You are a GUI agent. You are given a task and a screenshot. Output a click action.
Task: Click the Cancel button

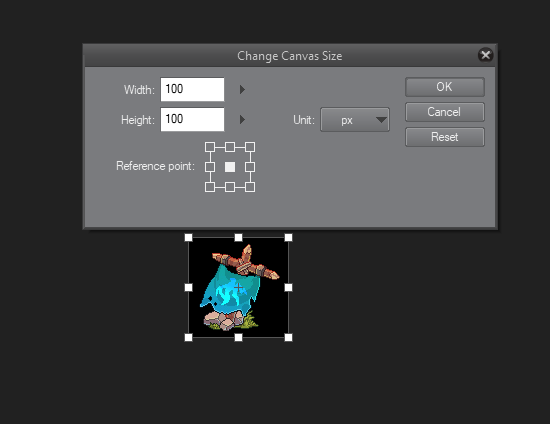[x=445, y=112]
